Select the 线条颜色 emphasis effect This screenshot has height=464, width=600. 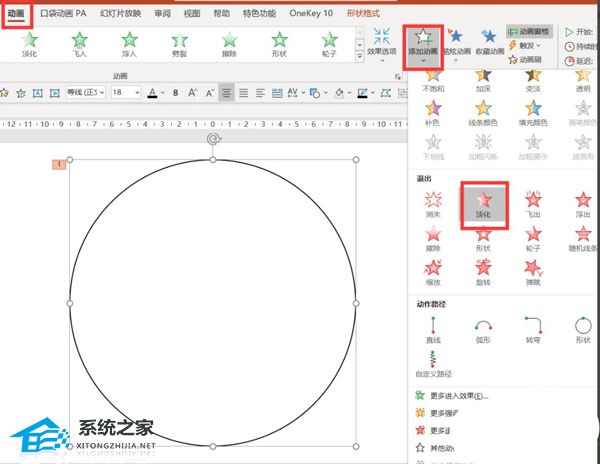(483, 113)
